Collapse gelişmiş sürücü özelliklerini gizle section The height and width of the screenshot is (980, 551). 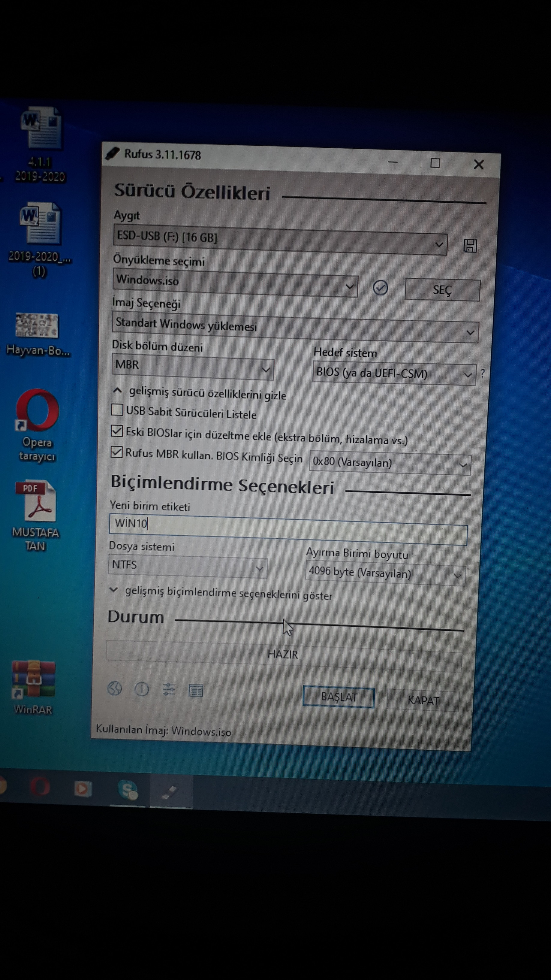(200, 393)
